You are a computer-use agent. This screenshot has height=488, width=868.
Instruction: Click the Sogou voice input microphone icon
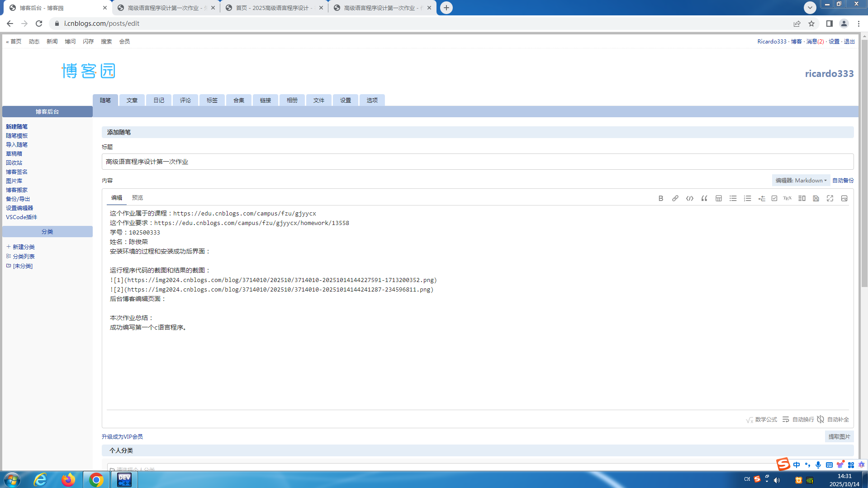[x=818, y=465]
